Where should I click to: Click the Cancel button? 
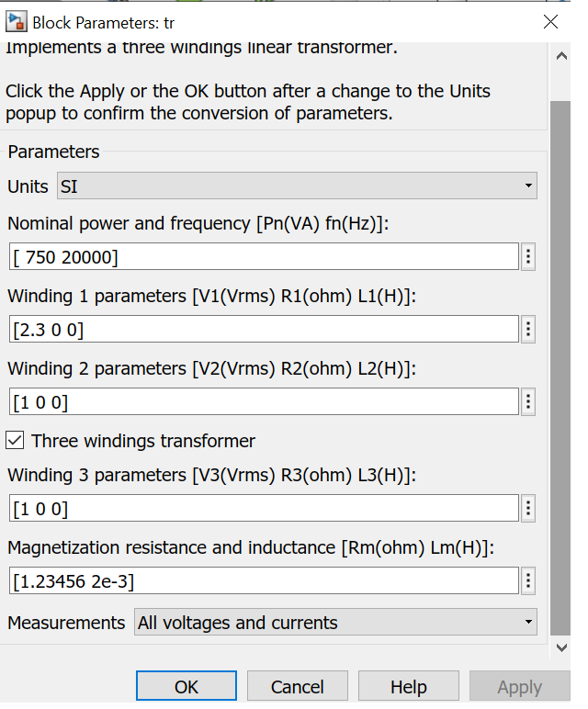[x=297, y=686]
